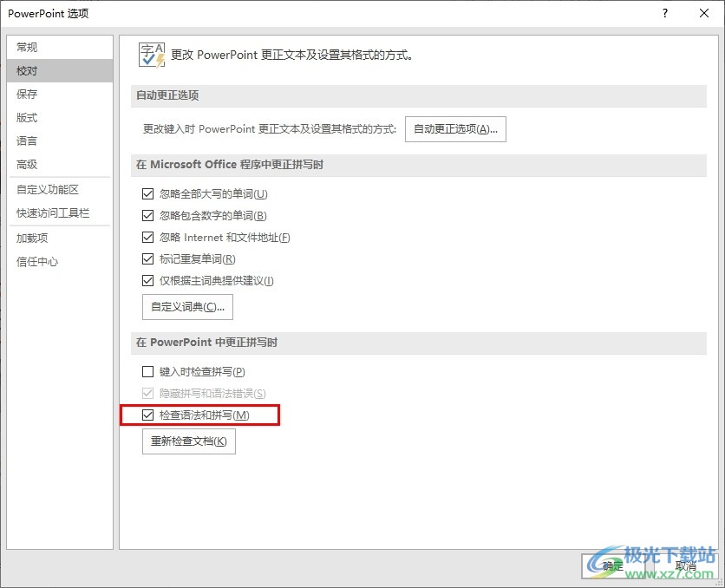Select the 校对 category
This screenshot has width=725, height=588.
click(x=60, y=71)
